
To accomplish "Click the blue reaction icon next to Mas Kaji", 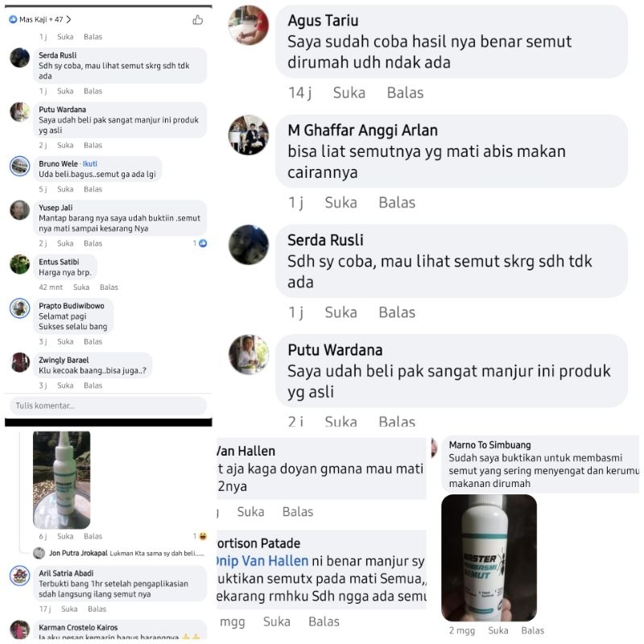I will click(13, 19).
